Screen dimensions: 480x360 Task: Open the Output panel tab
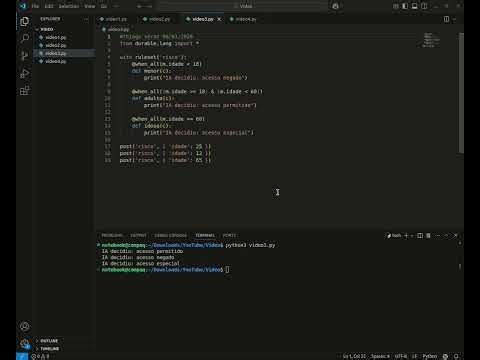[138, 235]
